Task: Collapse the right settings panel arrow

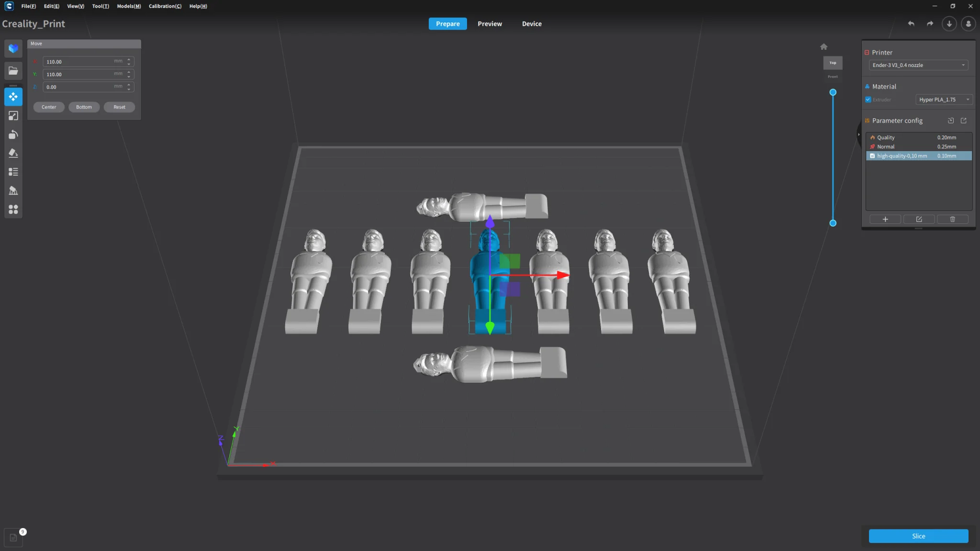Action: pyautogui.click(x=858, y=134)
